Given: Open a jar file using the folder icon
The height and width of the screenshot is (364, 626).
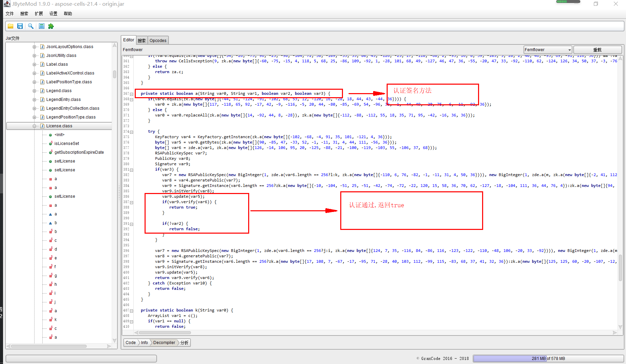Looking at the screenshot, I should (10, 26).
